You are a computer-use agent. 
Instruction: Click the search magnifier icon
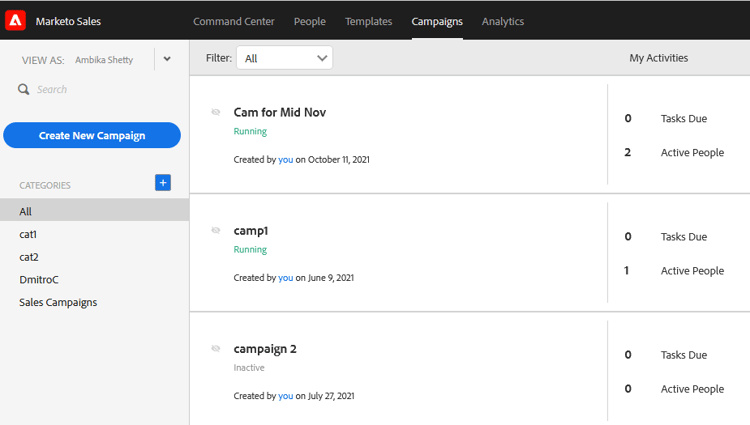[23, 89]
